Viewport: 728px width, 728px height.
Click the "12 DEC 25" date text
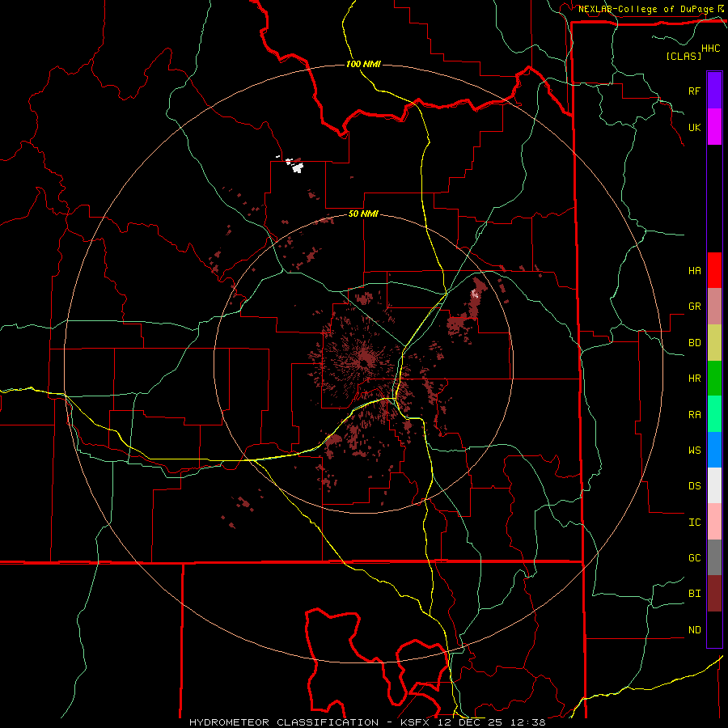coord(471,722)
